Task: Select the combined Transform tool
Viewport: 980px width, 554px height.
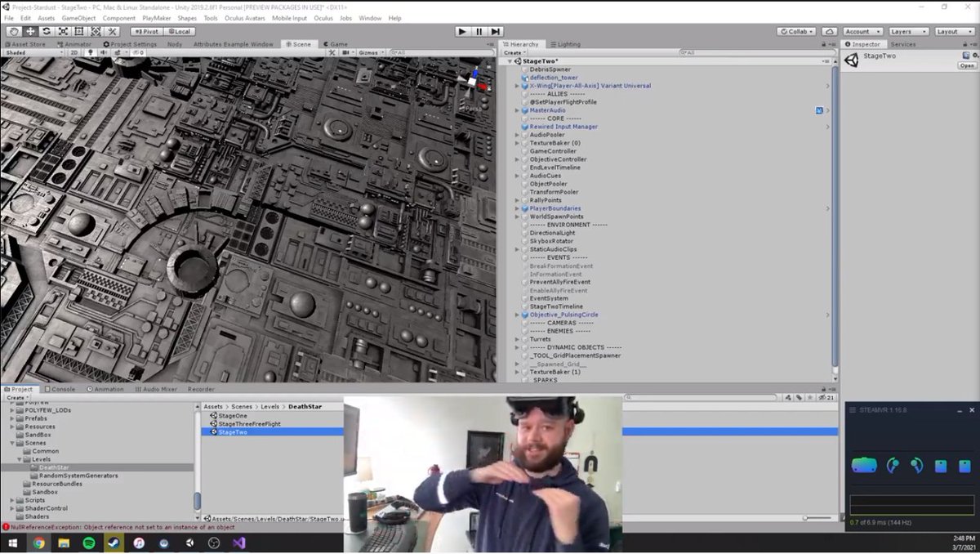Action: pyautogui.click(x=96, y=31)
